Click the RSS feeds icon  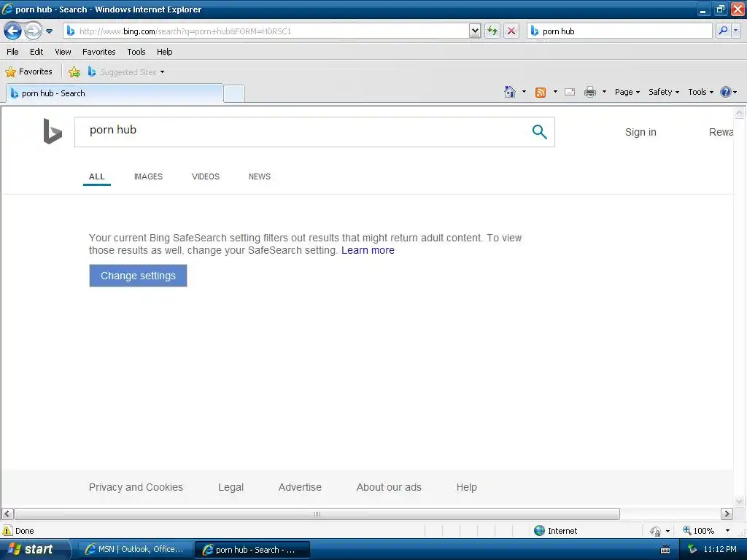541,93
